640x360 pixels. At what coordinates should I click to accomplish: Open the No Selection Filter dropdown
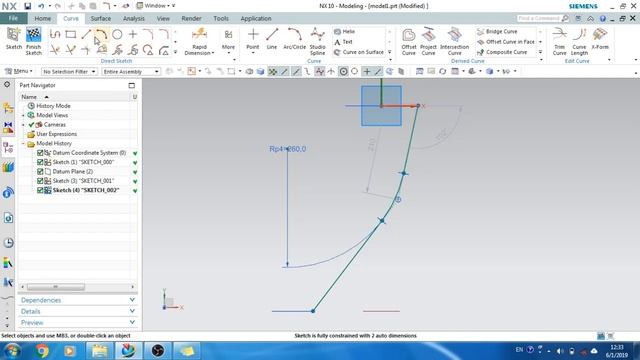[69, 71]
